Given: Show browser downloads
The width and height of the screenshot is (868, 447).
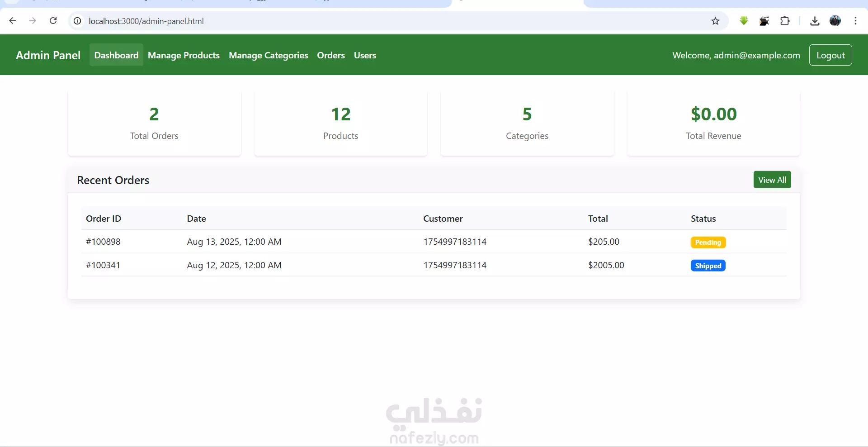Looking at the screenshot, I should point(815,21).
